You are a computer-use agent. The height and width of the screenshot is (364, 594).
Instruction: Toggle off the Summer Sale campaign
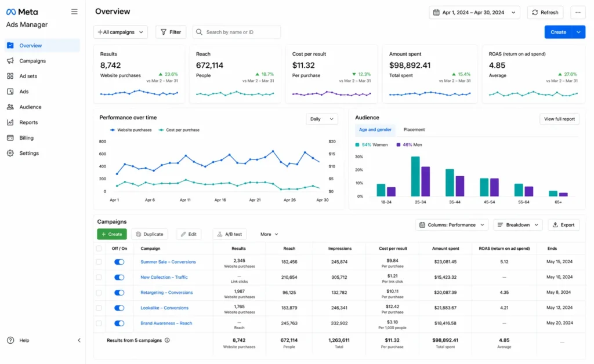point(119,262)
